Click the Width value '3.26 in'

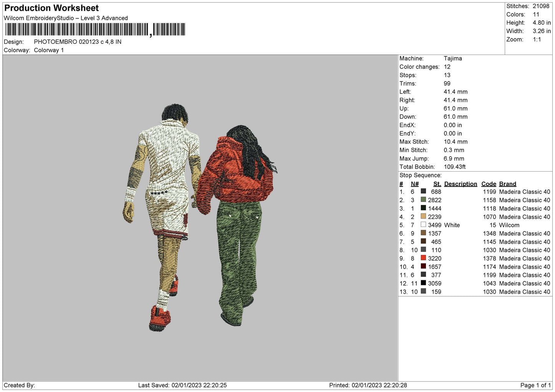click(542, 31)
